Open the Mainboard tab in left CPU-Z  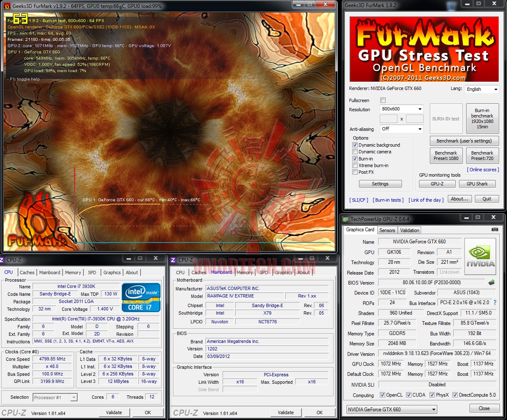(50, 272)
